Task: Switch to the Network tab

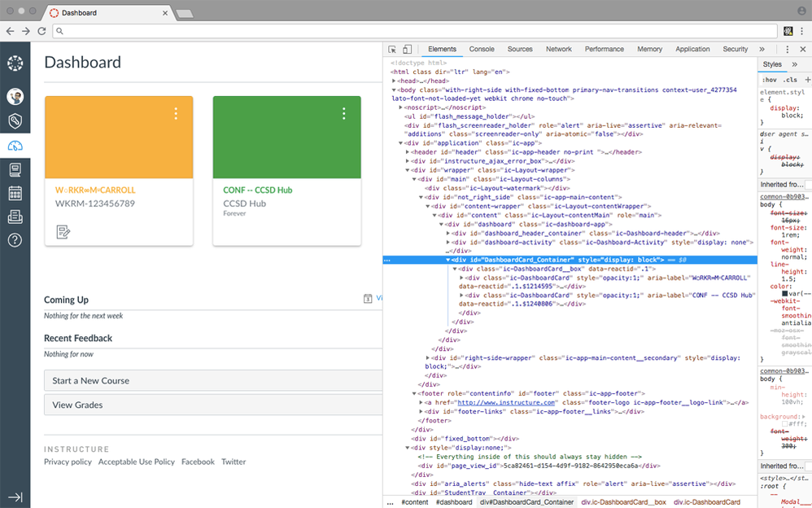Action: coord(559,49)
